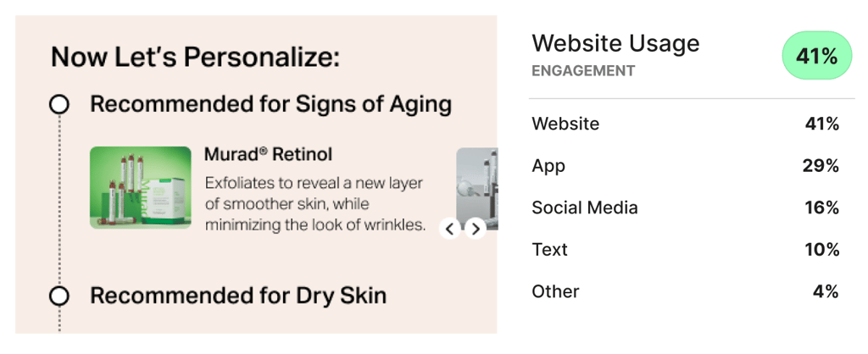This screenshot has width=868, height=354.
Task: Select the Dry Skin circle marker
Action: click(x=59, y=296)
